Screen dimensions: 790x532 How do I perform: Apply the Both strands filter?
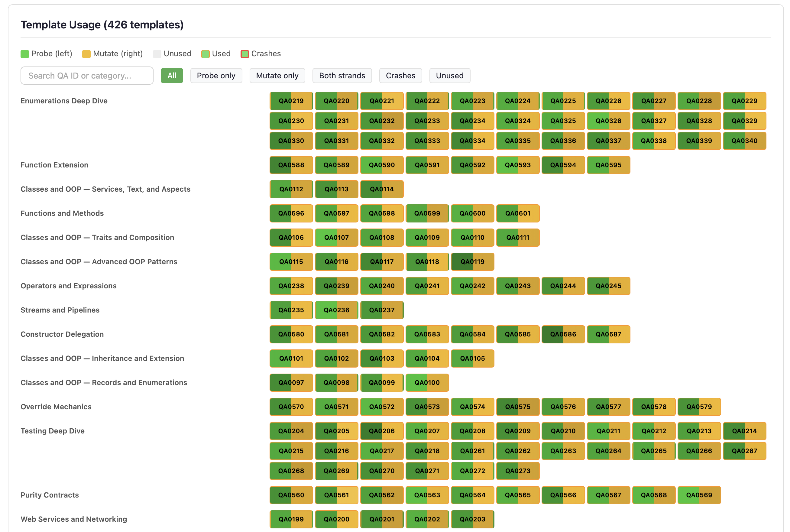point(342,75)
